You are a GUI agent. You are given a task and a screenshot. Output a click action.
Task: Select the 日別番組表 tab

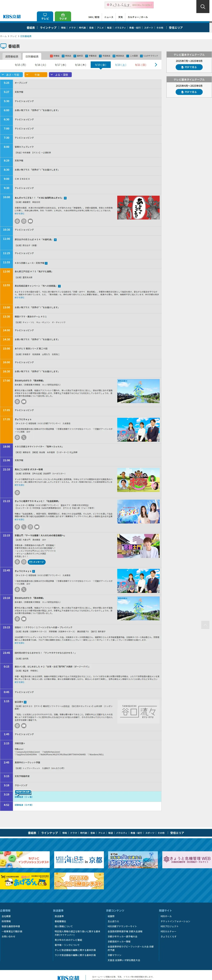[32, 56]
